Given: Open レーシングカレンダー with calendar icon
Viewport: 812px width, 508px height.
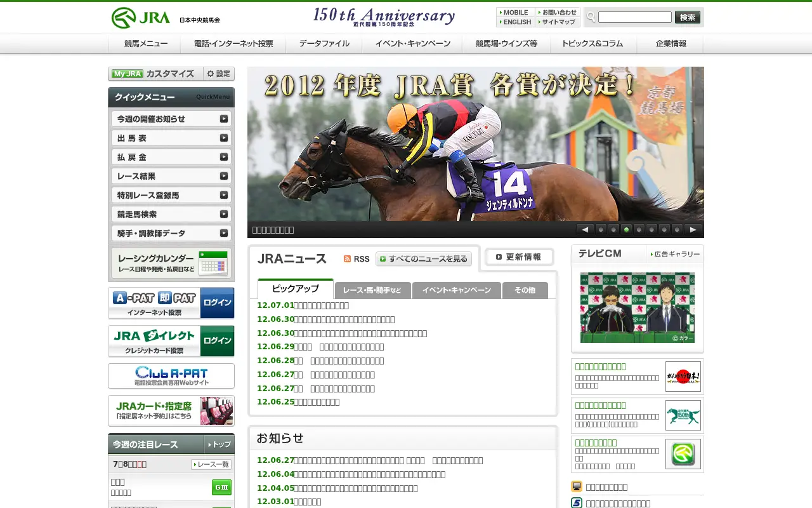Looking at the screenshot, I should point(171,263).
